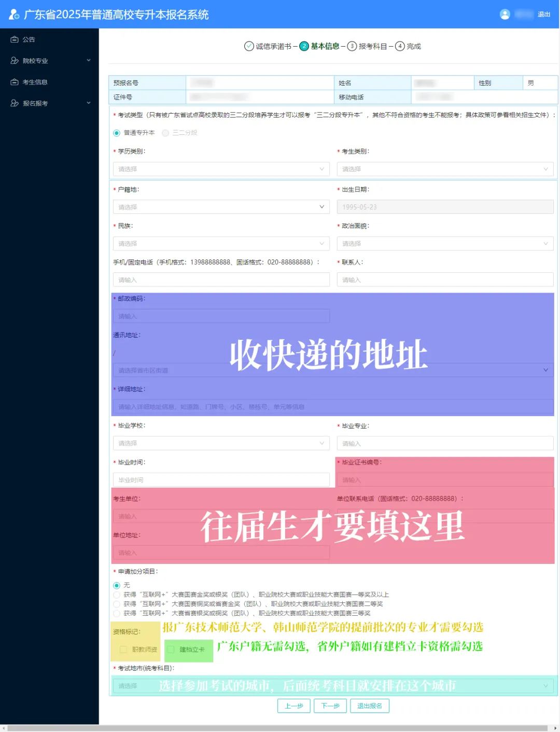Expand the 户籍地 selector
The image size is (560, 732).
pos(221,206)
